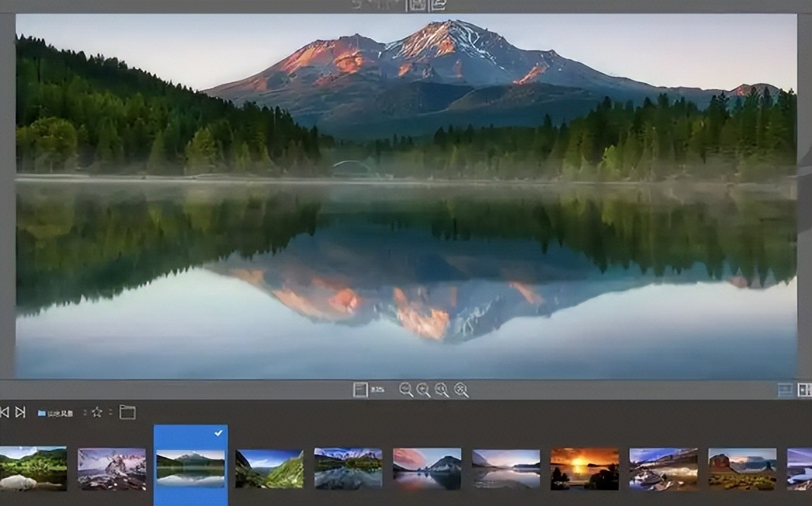Click the zoom out magnifier icon
Image resolution: width=812 pixels, height=506 pixels.
406,390
